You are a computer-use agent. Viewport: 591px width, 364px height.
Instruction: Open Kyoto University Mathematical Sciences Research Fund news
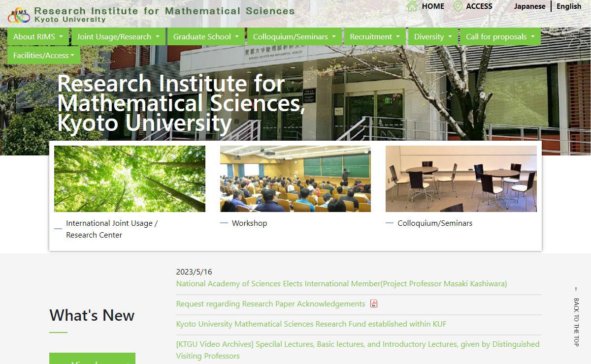pyautogui.click(x=311, y=324)
